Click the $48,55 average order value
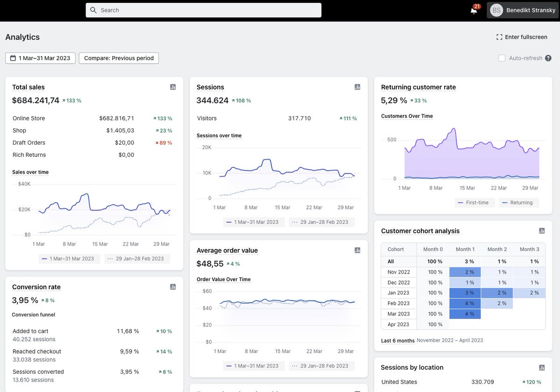This screenshot has height=392, width=560. click(210, 264)
